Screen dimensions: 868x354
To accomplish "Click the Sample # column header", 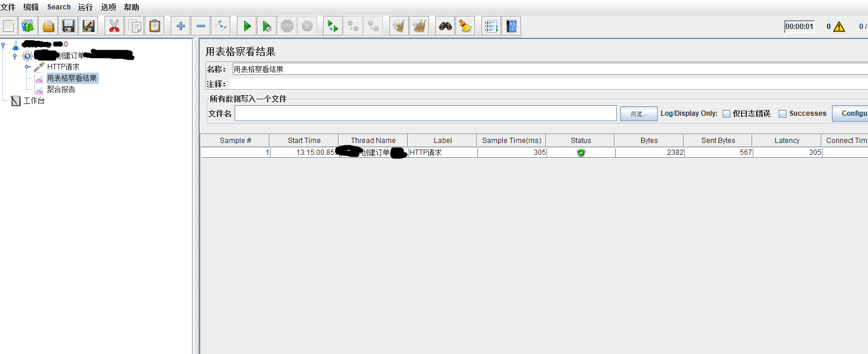I will point(235,141).
